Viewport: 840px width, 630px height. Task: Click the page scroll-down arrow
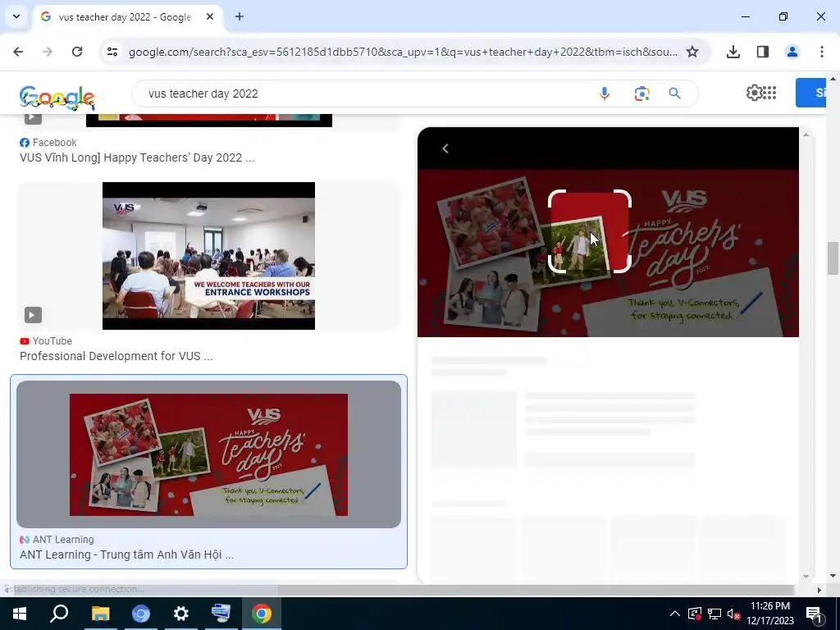[x=833, y=576]
